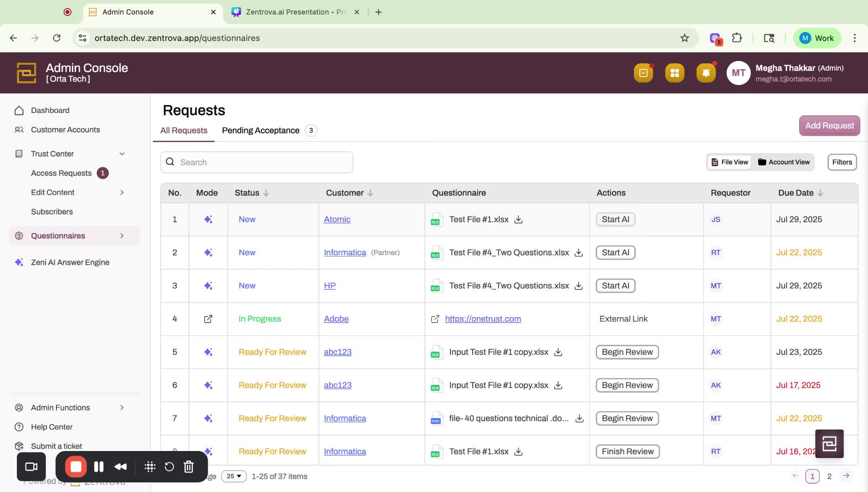The height and width of the screenshot is (492, 868).
Task: Open the floating Zentrova widget icon
Action: (829, 444)
